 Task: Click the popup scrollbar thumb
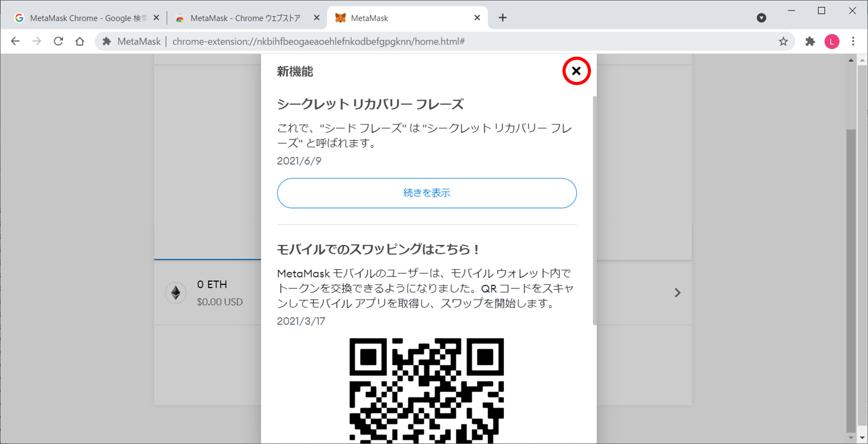pos(594,211)
